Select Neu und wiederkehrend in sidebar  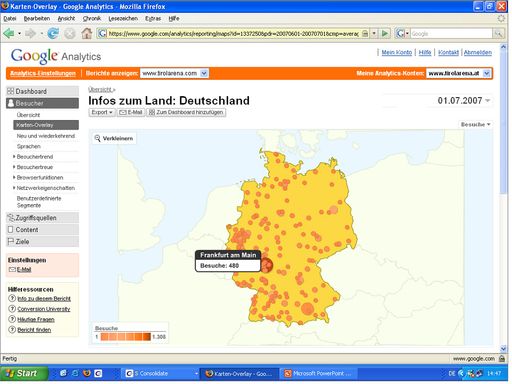[x=46, y=136]
